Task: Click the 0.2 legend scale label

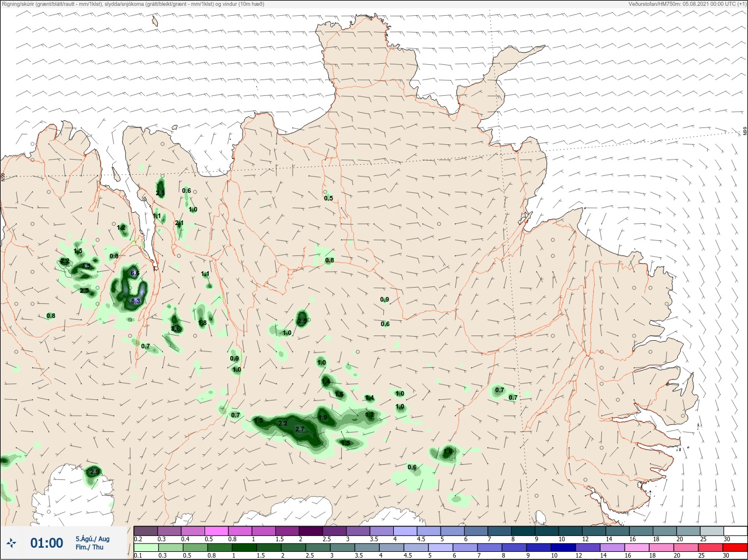Action: [138, 539]
